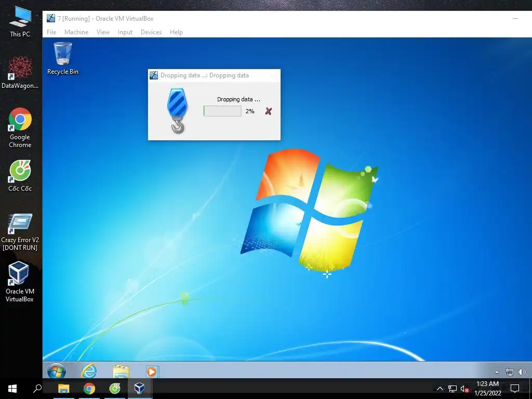Click the VM tray network icon

(x=509, y=372)
